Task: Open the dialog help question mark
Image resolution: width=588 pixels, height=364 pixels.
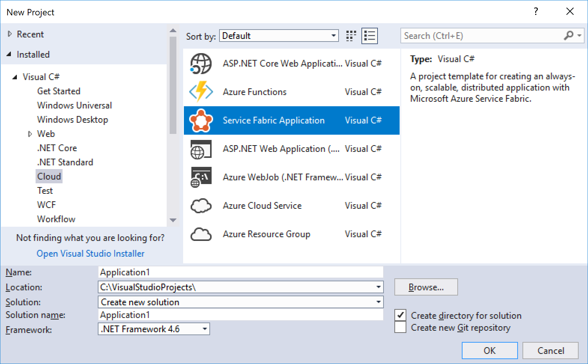Action: (536, 12)
